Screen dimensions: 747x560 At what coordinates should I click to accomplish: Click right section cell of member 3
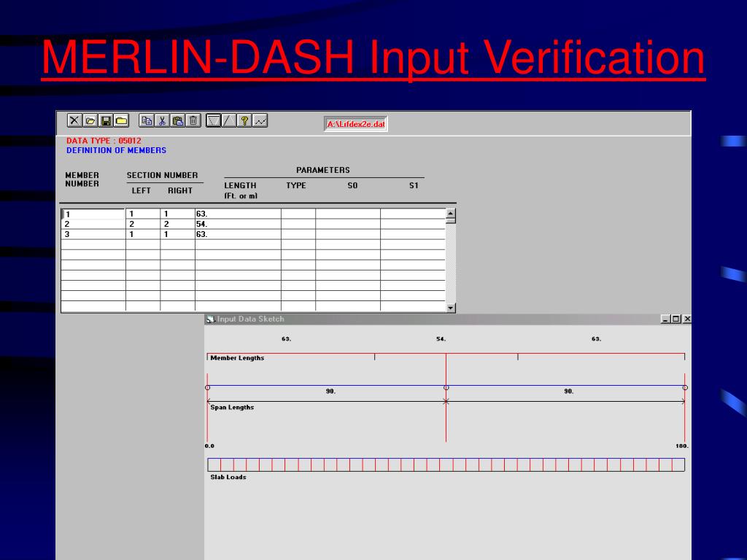click(x=178, y=234)
